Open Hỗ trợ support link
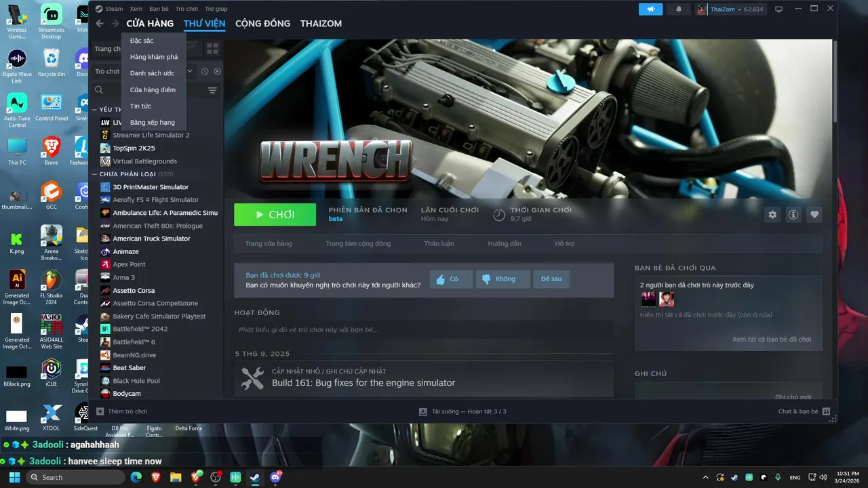The width and height of the screenshot is (868, 488). [x=564, y=243]
